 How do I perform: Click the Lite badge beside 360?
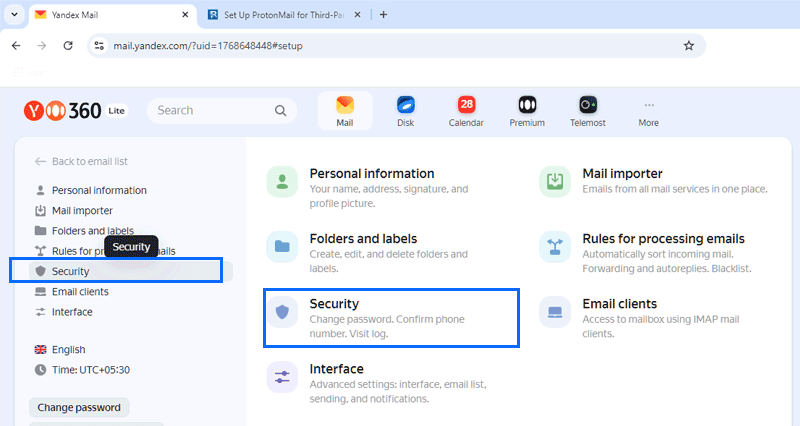coord(116,111)
